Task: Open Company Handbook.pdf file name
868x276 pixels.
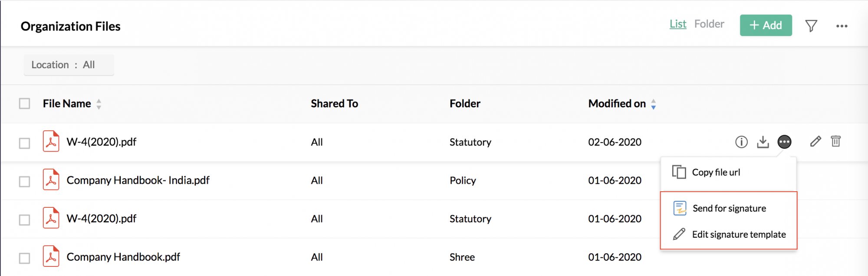Action: coord(123,257)
